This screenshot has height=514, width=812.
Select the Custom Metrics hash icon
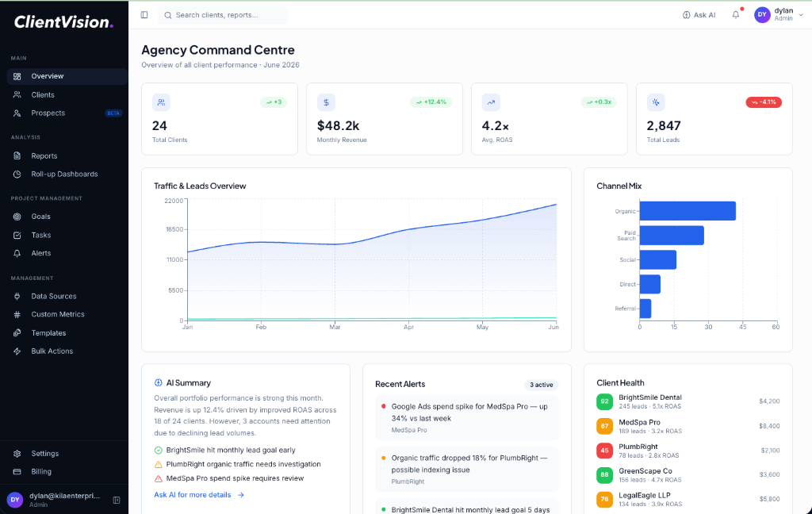(x=17, y=314)
